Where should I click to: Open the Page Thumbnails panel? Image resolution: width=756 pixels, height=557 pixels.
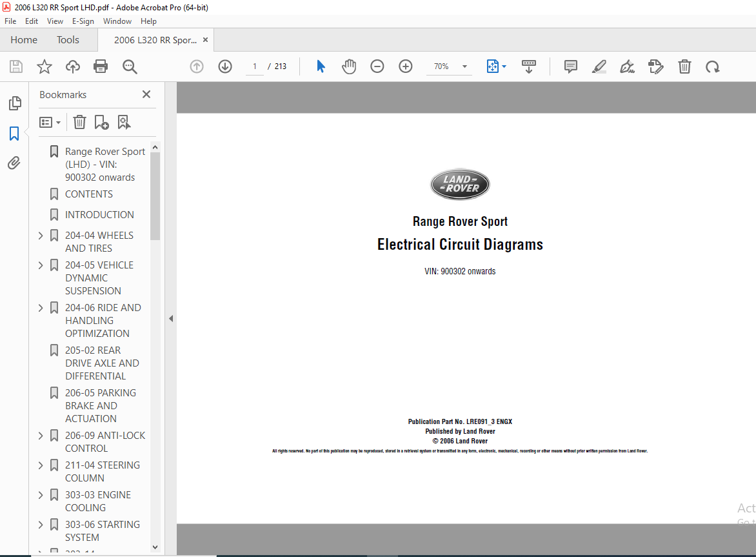point(15,103)
